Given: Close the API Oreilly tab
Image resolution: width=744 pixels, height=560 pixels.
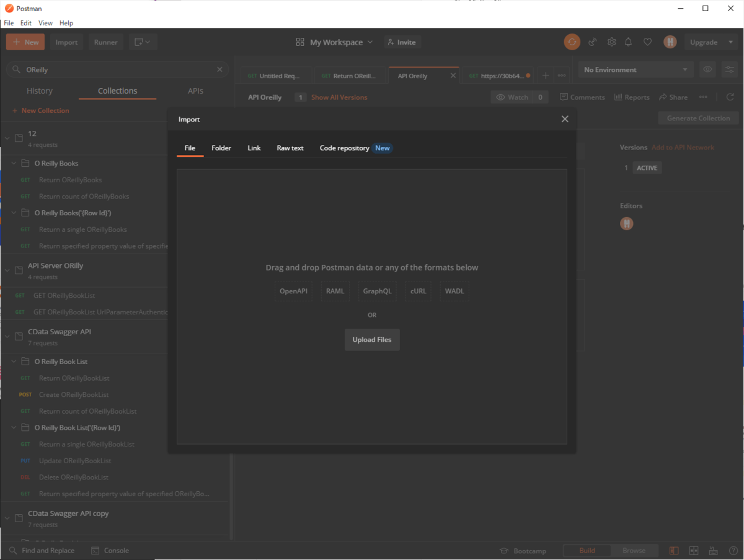Looking at the screenshot, I should click(453, 76).
